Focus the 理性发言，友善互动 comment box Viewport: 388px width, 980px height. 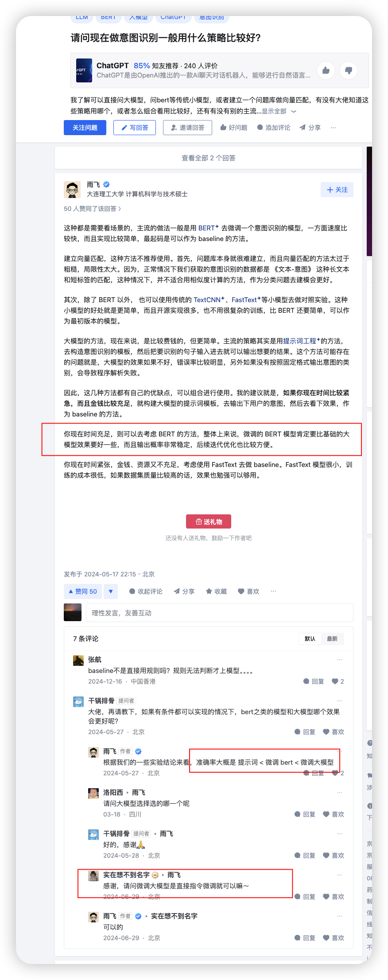pos(219,613)
